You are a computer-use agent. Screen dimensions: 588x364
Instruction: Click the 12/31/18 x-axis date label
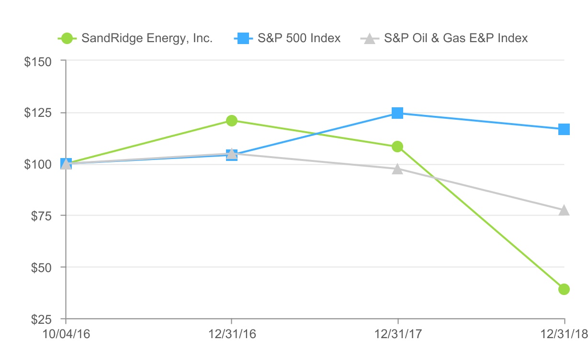[x=563, y=335]
